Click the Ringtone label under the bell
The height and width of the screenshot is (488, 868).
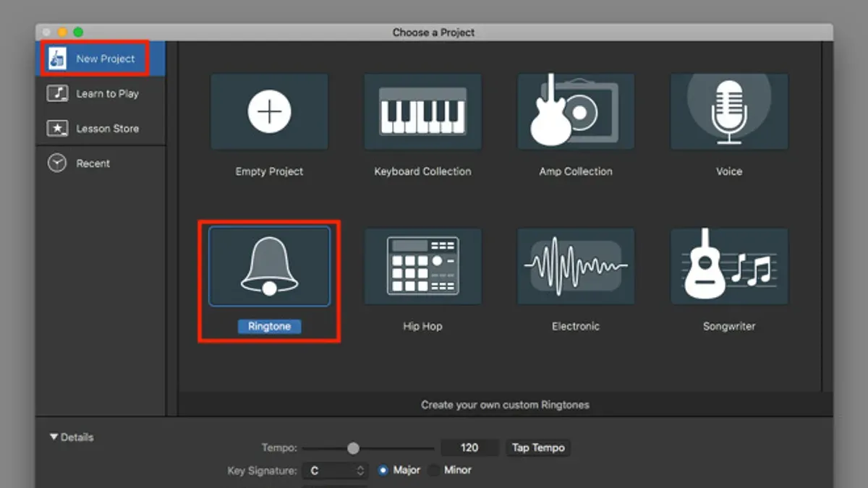pos(269,327)
